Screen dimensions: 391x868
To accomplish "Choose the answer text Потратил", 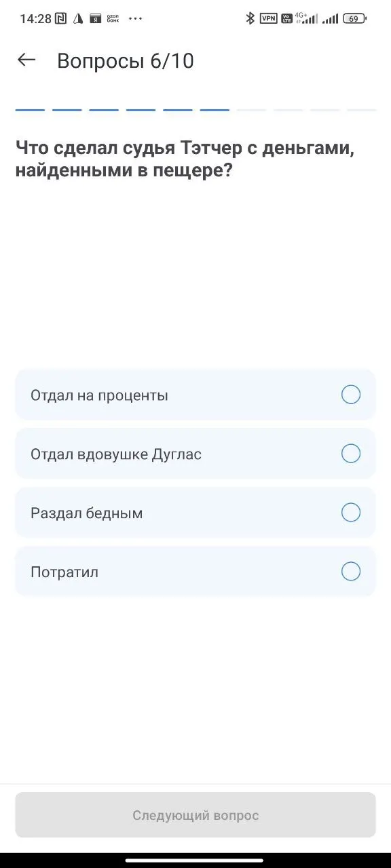I will (64, 572).
